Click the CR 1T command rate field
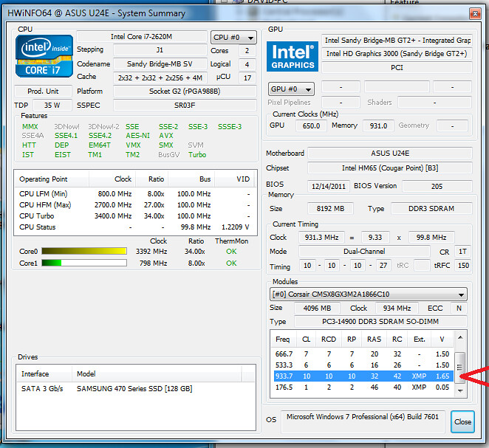The image size is (489, 448). pos(462,252)
